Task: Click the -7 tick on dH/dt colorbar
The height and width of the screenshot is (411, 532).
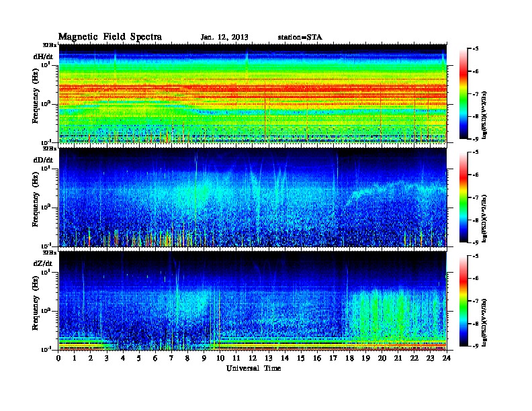Action: (x=475, y=94)
